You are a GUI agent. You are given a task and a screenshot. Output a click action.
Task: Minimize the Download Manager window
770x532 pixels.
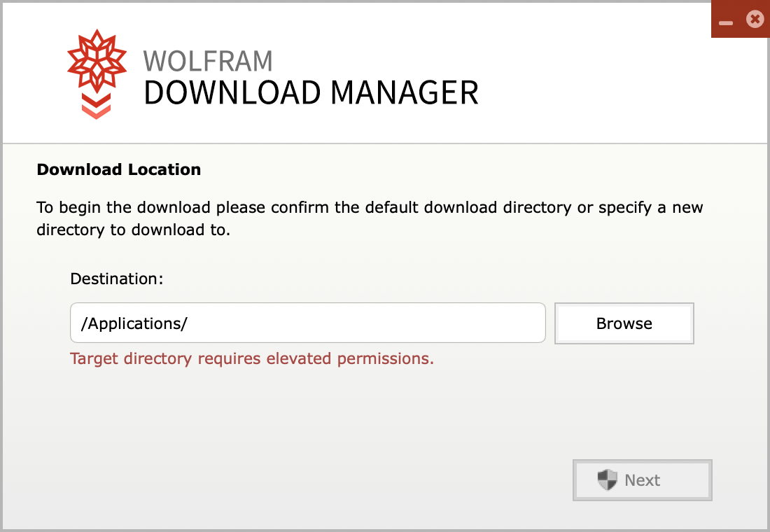[726, 22]
